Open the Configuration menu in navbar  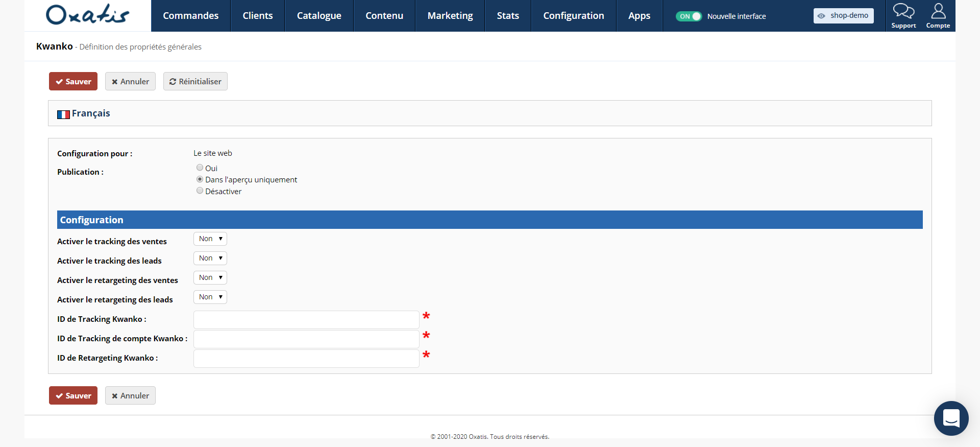[x=574, y=16]
